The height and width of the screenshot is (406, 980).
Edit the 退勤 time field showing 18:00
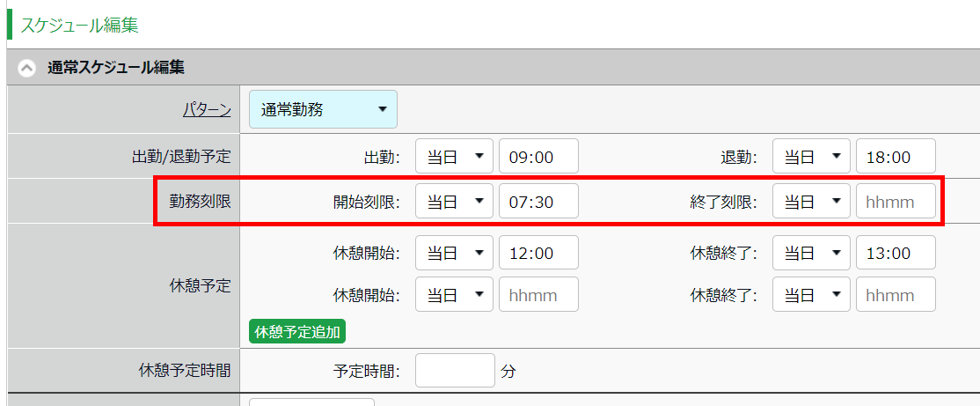[x=895, y=157]
